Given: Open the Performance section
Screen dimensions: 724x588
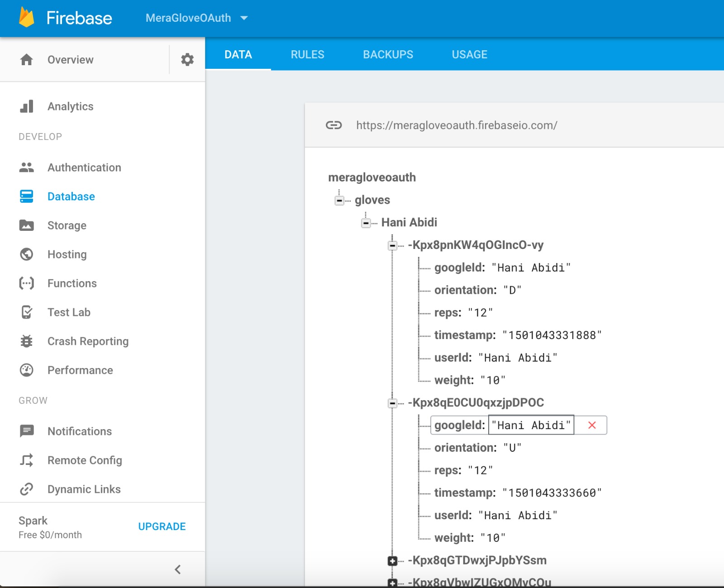Looking at the screenshot, I should (80, 370).
